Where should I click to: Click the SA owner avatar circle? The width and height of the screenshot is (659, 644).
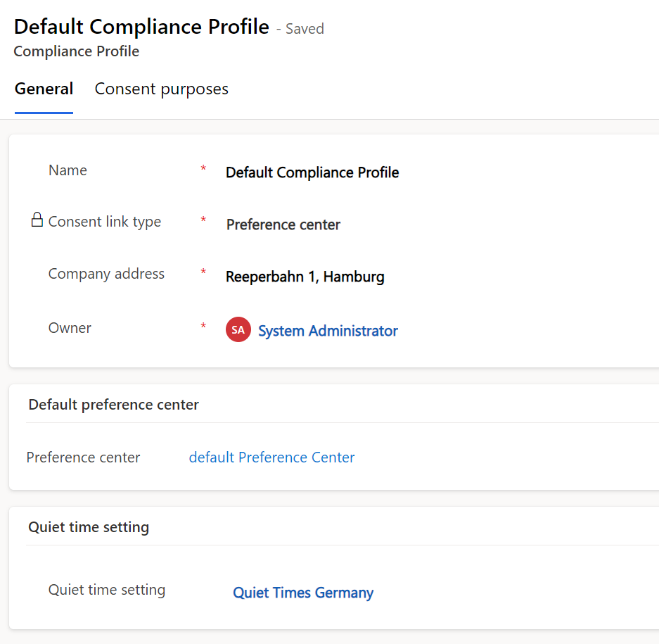pyautogui.click(x=238, y=329)
